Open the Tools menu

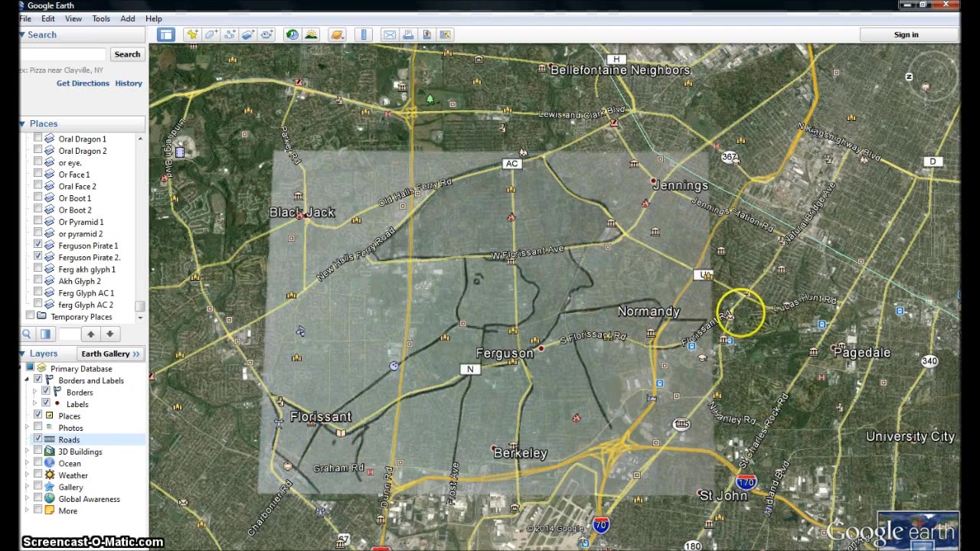[x=101, y=18]
